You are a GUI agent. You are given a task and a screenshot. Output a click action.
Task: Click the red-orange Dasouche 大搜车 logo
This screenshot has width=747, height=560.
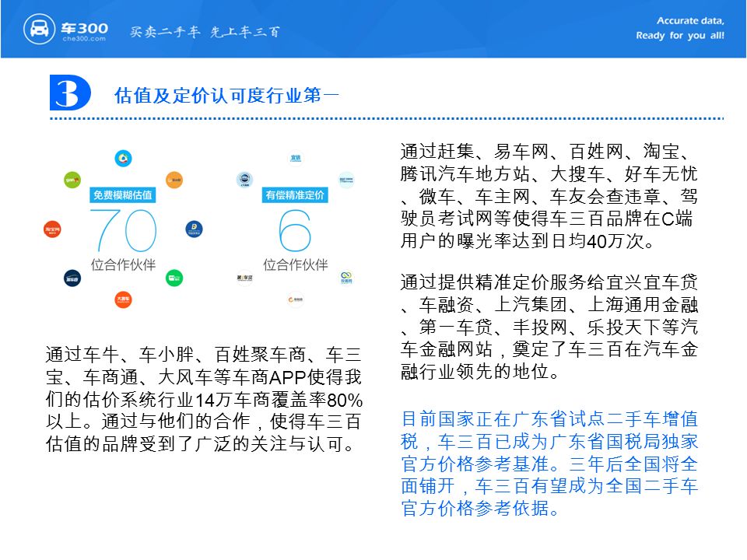(x=123, y=299)
